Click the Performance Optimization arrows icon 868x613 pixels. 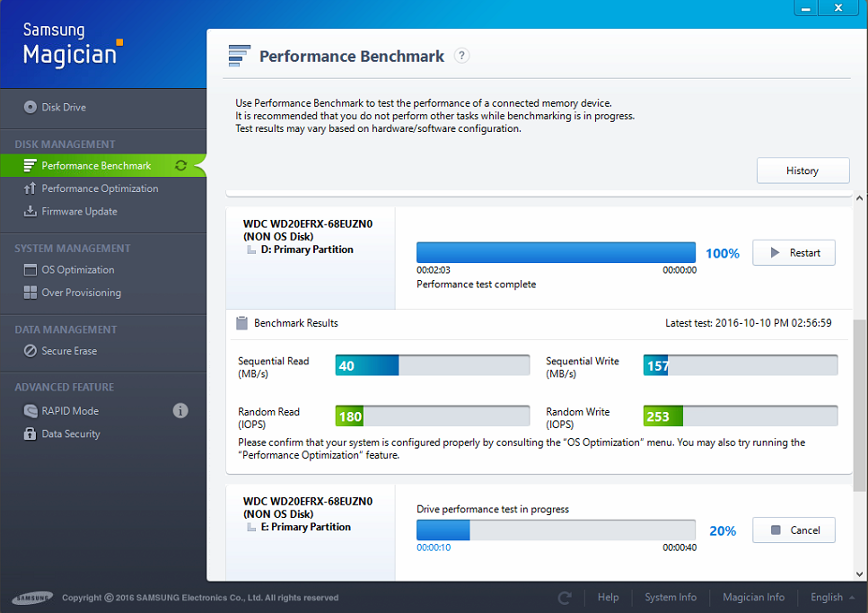tap(30, 188)
